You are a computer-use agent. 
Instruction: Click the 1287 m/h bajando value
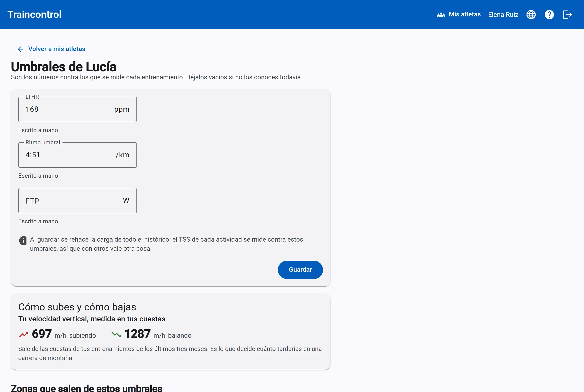pos(158,334)
